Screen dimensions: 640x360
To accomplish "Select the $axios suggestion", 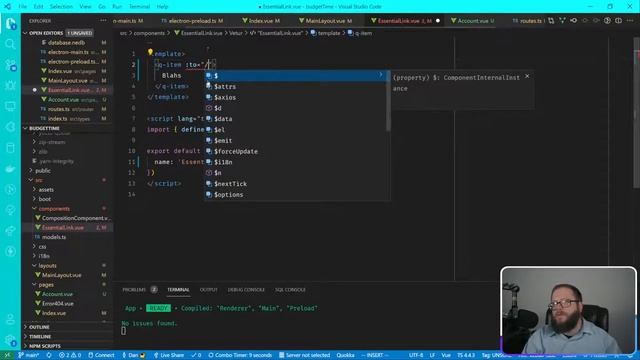I will (295, 97).
